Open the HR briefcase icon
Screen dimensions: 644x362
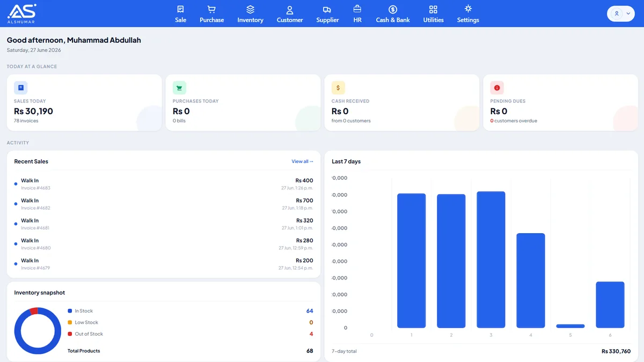pyautogui.click(x=357, y=9)
